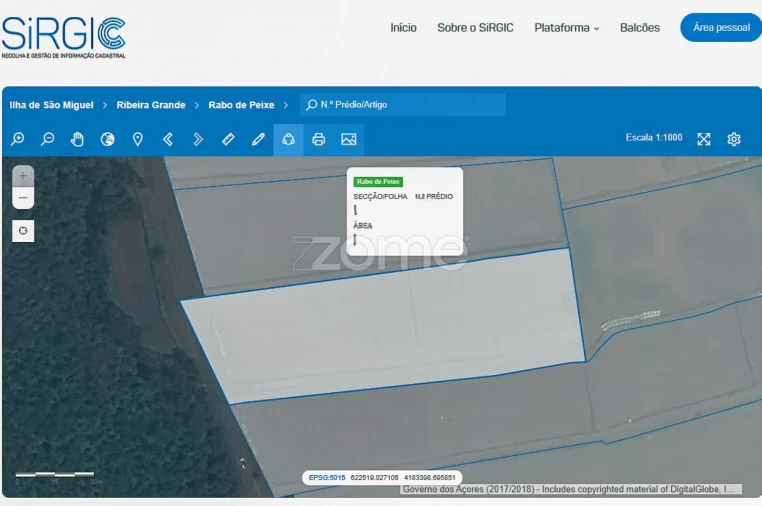Select the zoom in magnifier tool

click(17, 139)
